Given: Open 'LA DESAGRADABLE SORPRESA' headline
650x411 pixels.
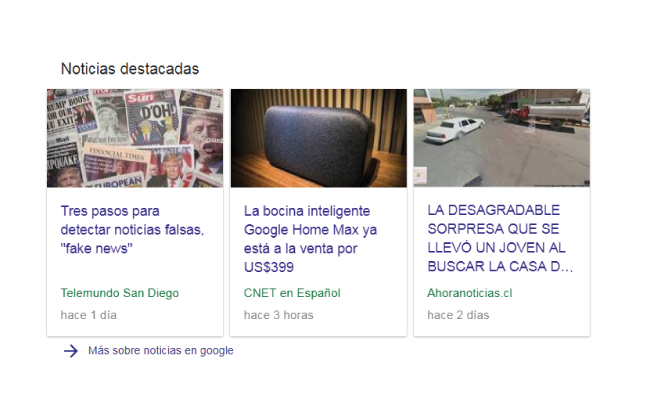Looking at the screenshot, I should point(500,238).
